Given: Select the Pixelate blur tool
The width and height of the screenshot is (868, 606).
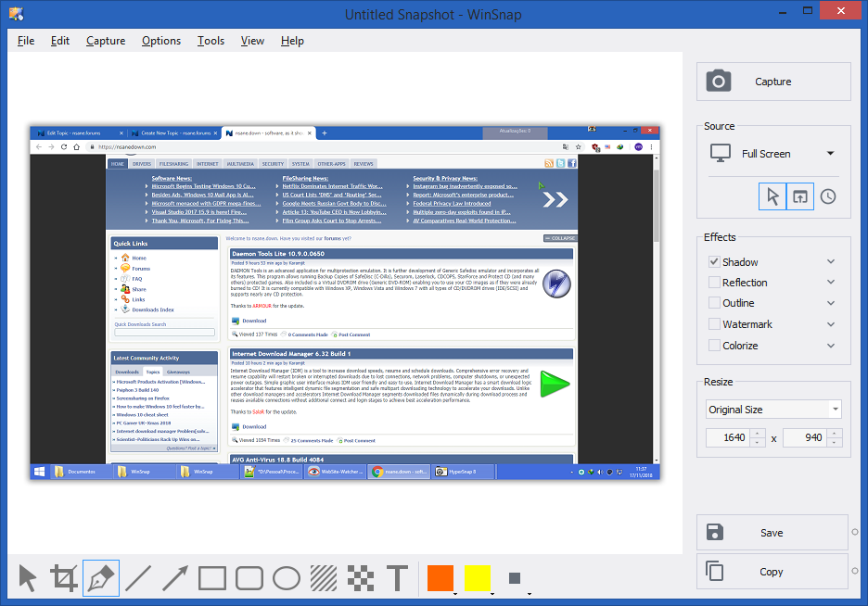Looking at the screenshot, I should coord(361,578).
